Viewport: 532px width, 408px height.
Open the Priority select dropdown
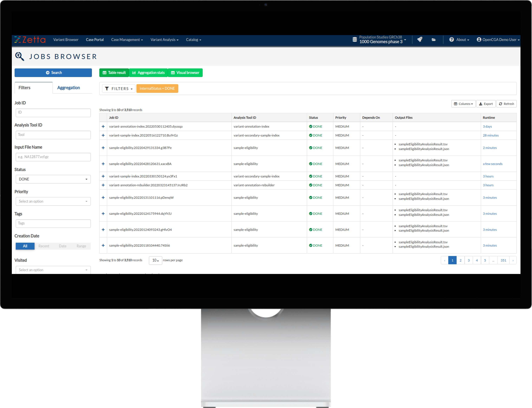tap(53, 201)
